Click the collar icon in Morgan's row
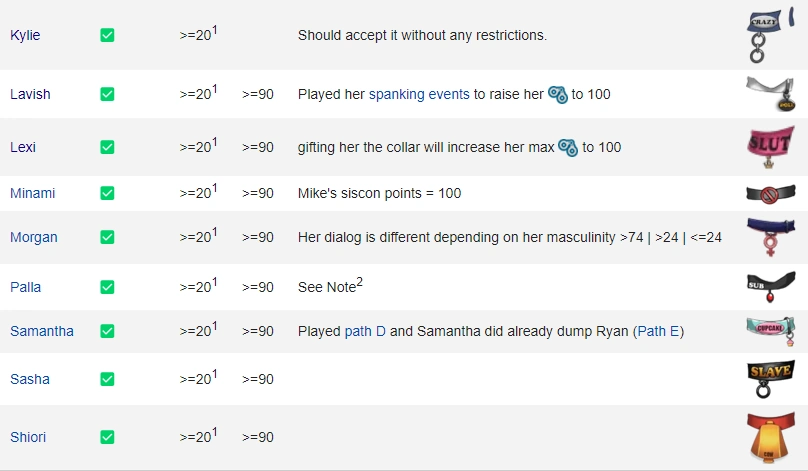808x471 pixels. [770, 237]
